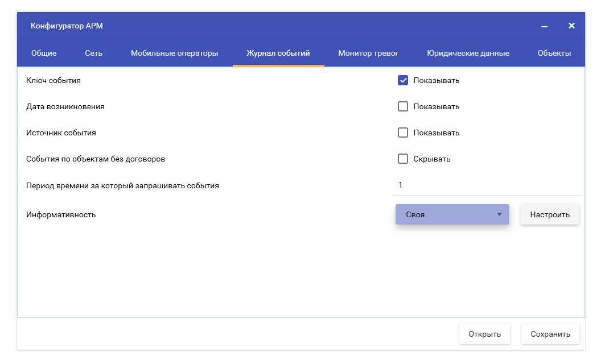The height and width of the screenshot is (364, 605).
Task: Click the Конфигуратор АРМ window title
Action: pos(67,26)
